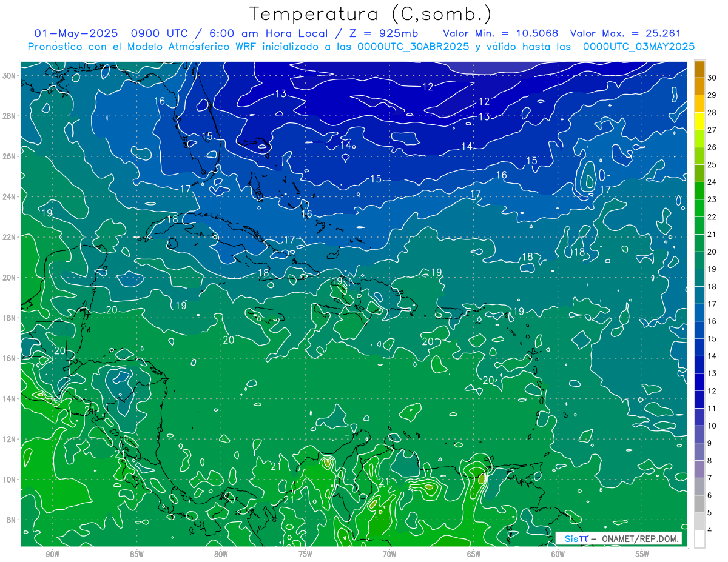Click the '8N' latitude axis label
Screen dimensions: 728x562
click(x=12, y=520)
